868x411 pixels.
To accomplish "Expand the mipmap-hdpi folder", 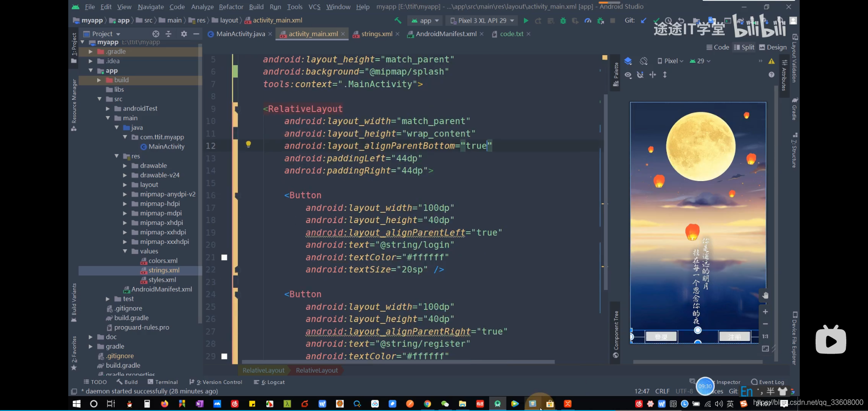I will pos(125,204).
